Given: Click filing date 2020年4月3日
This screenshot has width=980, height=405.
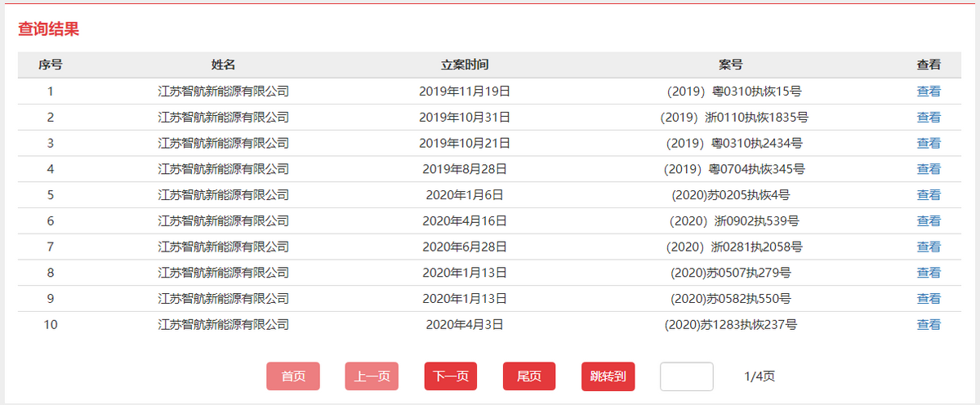Looking at the screenshot, I should tap(465, 324).
